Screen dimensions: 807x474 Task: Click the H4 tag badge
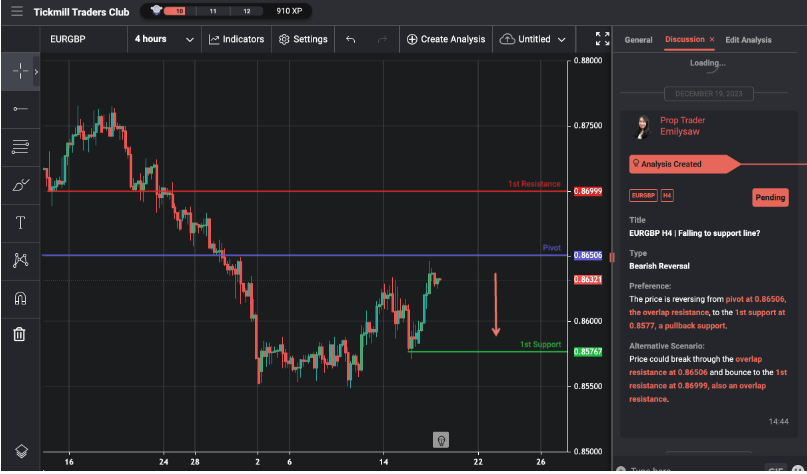(x=667, y=196)
